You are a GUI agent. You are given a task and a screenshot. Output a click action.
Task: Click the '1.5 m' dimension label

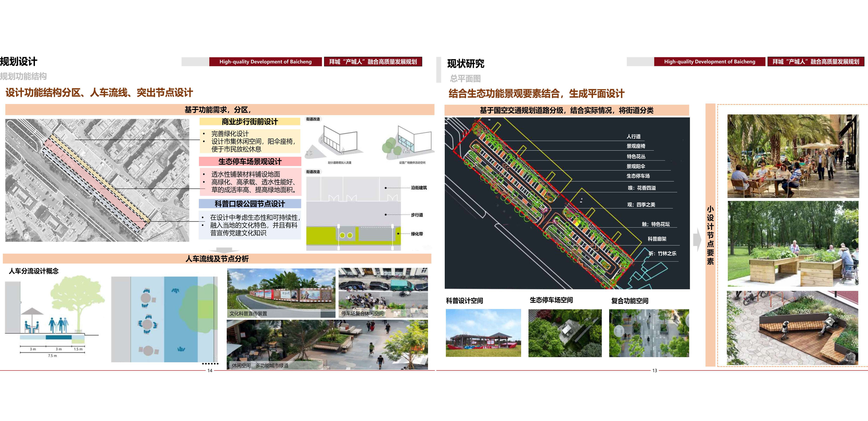[x=78, y=349]
